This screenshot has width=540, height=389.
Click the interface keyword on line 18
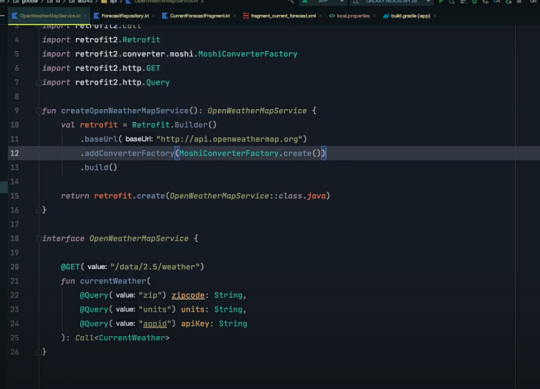[x=63, y=239]
